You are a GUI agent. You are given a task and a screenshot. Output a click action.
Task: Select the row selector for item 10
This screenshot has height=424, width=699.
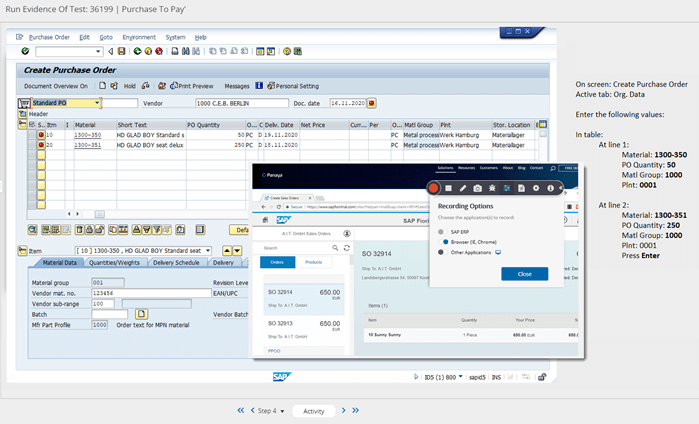[x=32, y=135]
